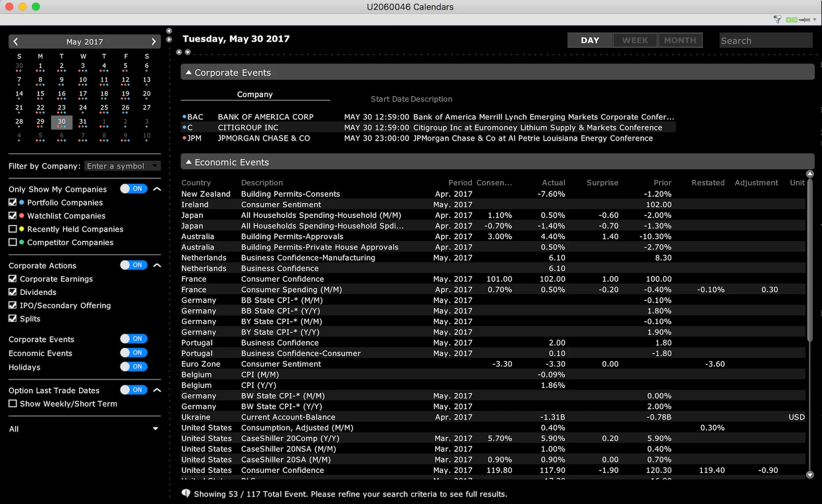Image resolution: width=822 pixels, height=504 pixels.
Task: Click the green chain link grouping icon
Action: [792, 20]
